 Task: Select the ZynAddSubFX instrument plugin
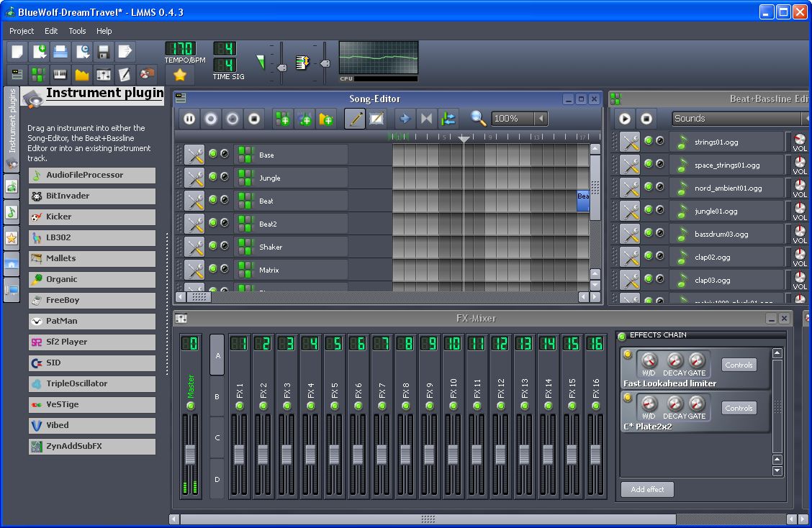92,446
